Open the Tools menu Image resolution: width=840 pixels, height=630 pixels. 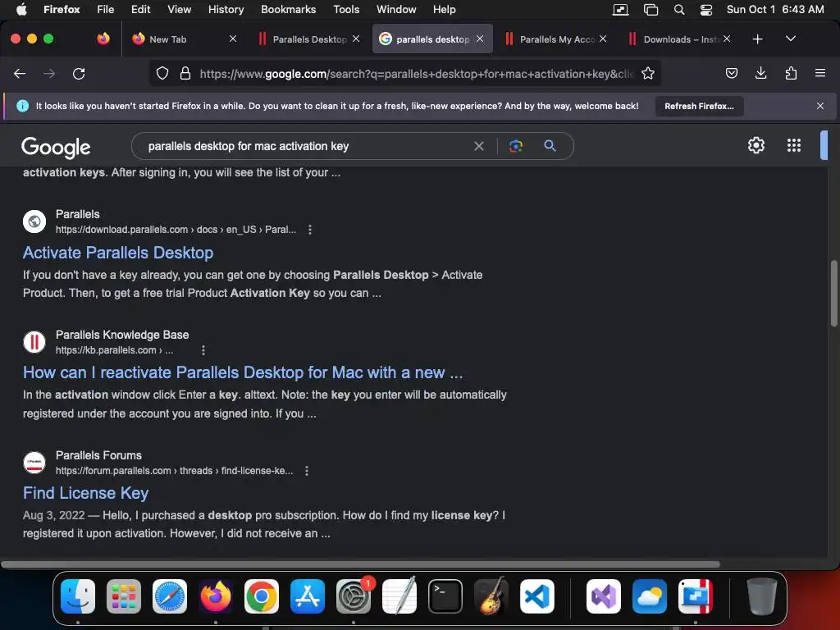coord(346,10)
